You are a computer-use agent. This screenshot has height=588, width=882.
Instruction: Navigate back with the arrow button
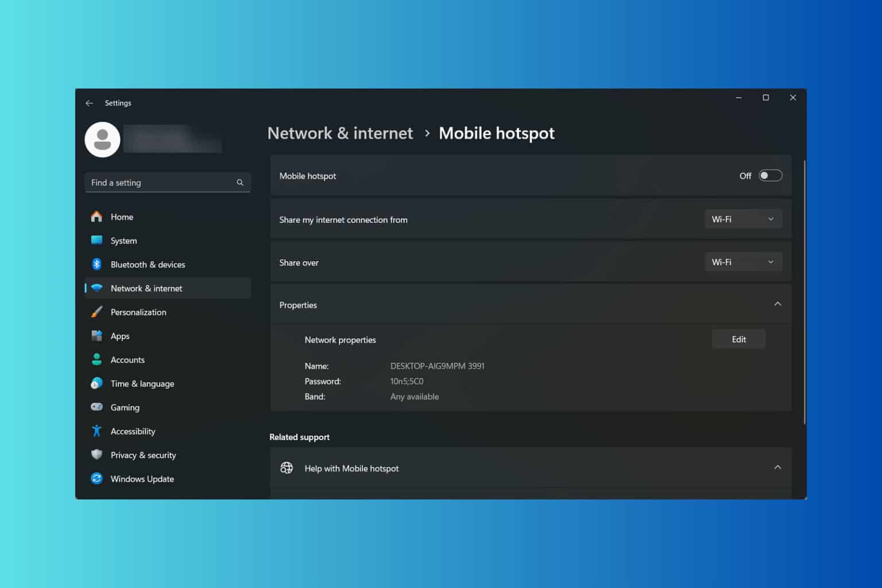click(89, 103)
